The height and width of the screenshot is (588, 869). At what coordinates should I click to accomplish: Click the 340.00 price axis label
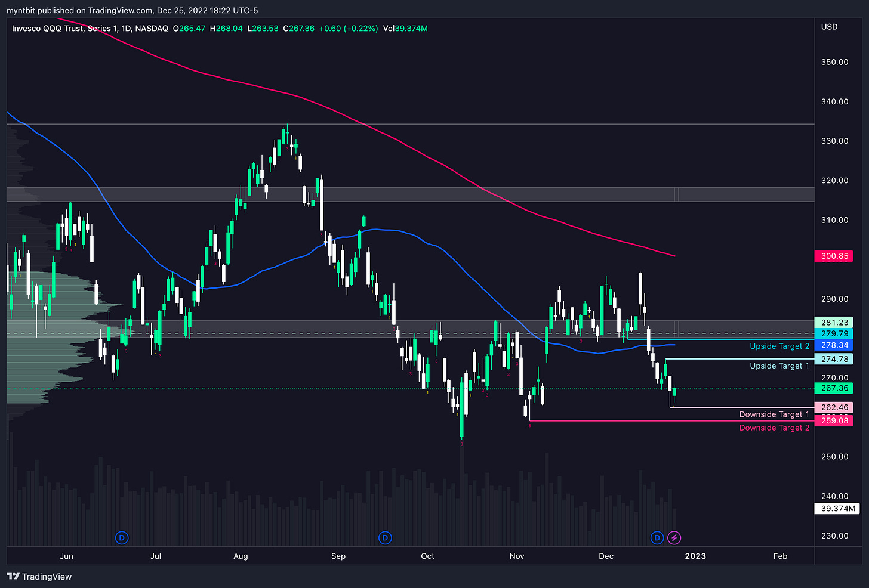click(x=834, y=102)
